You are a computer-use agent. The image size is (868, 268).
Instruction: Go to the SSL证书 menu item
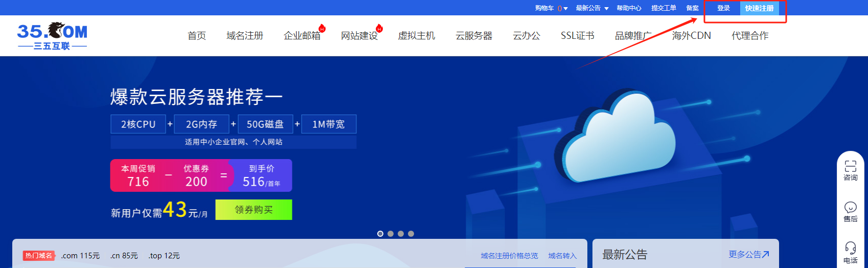click(x=577, y=36)
